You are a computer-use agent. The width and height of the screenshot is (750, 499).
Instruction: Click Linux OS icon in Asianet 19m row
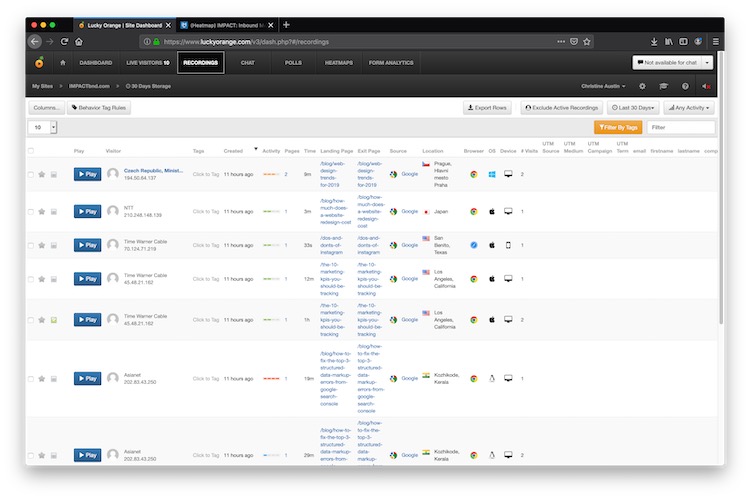(x=492, y=378)
